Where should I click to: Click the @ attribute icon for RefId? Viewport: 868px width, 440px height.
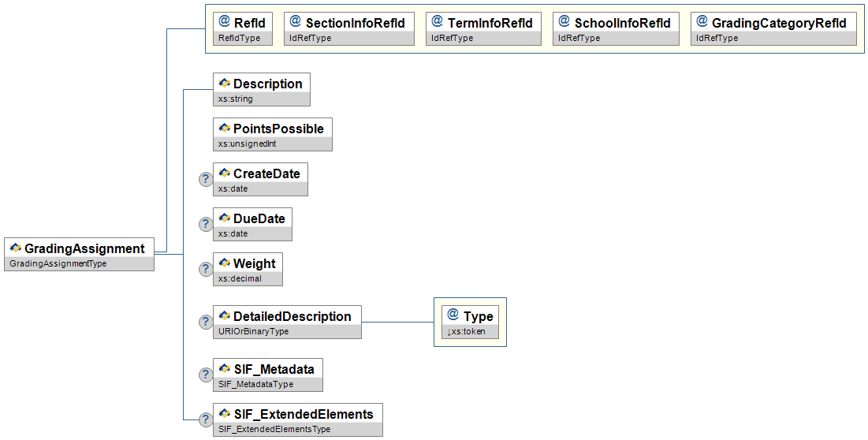point(223,22)
